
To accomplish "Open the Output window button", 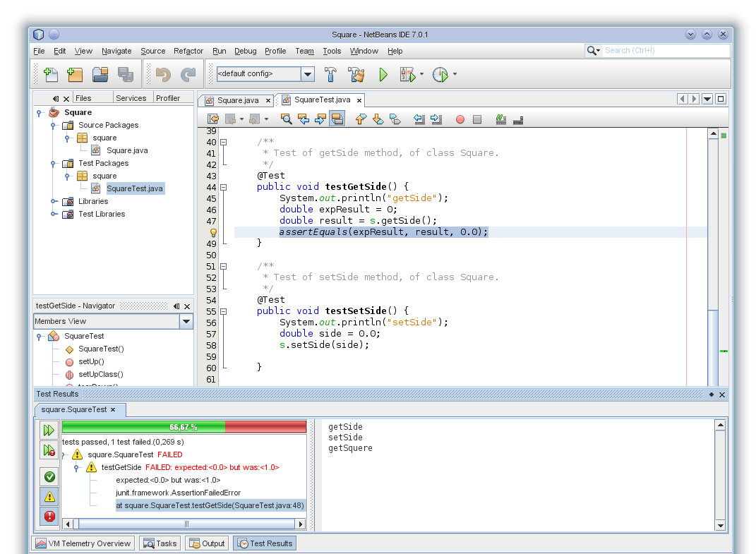I will [208, 543].
